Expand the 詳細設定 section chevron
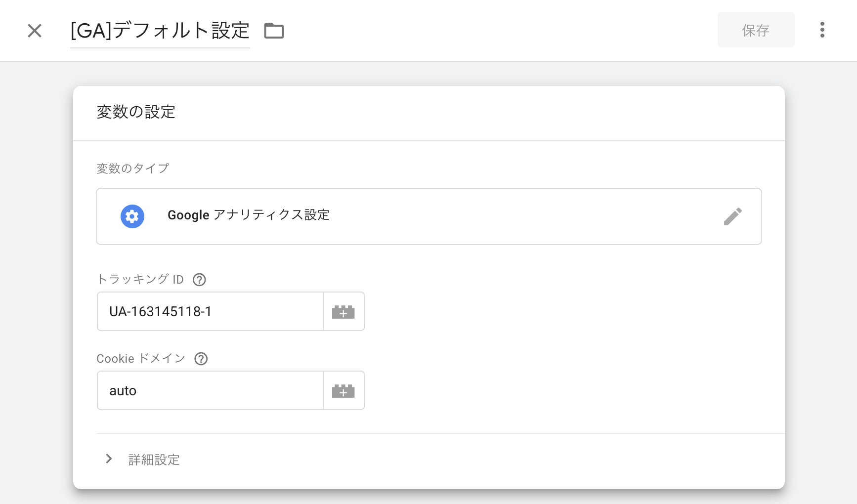857x504 pixels. pyautogui.click(x=109, y=459)
